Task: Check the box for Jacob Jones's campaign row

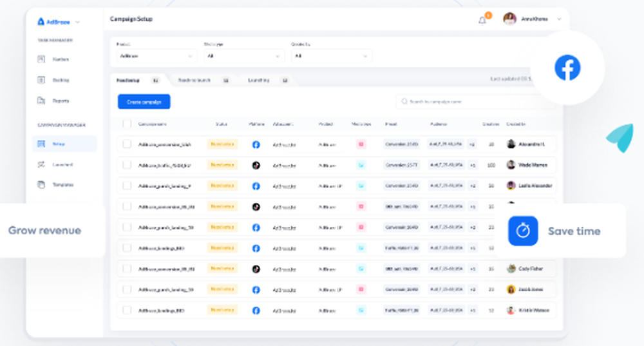Action: 127,289
